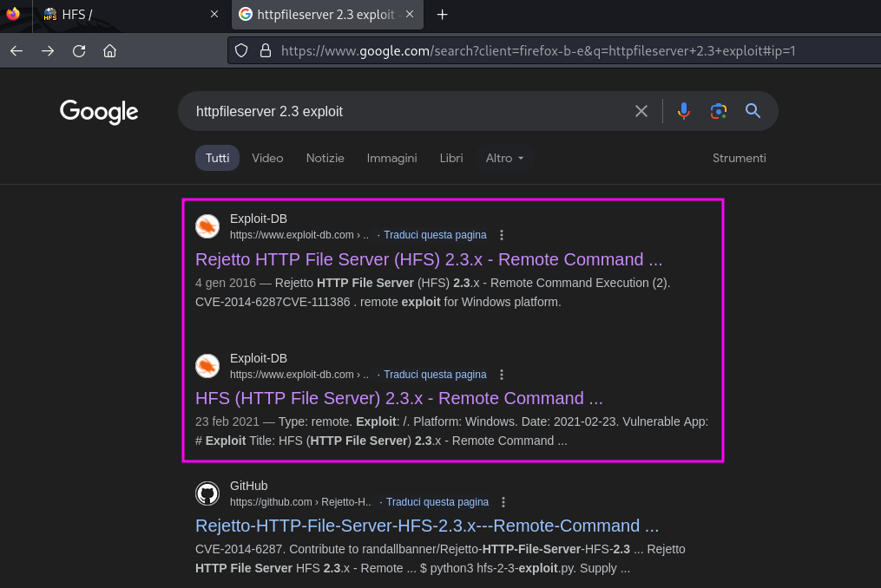The image size is (881, 588).
Task: Open options menu for second Exploit-DB result
Action: 502,375
